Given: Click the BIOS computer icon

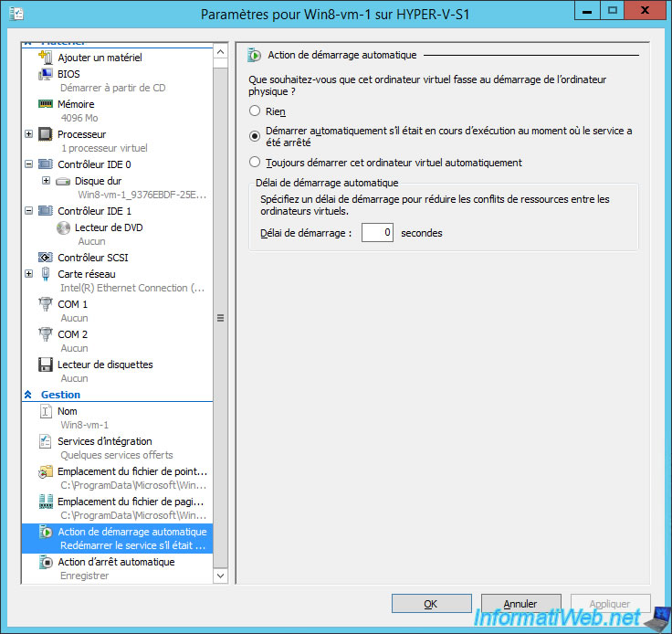Looking at the screenshot, I should [x=46, y=74].
